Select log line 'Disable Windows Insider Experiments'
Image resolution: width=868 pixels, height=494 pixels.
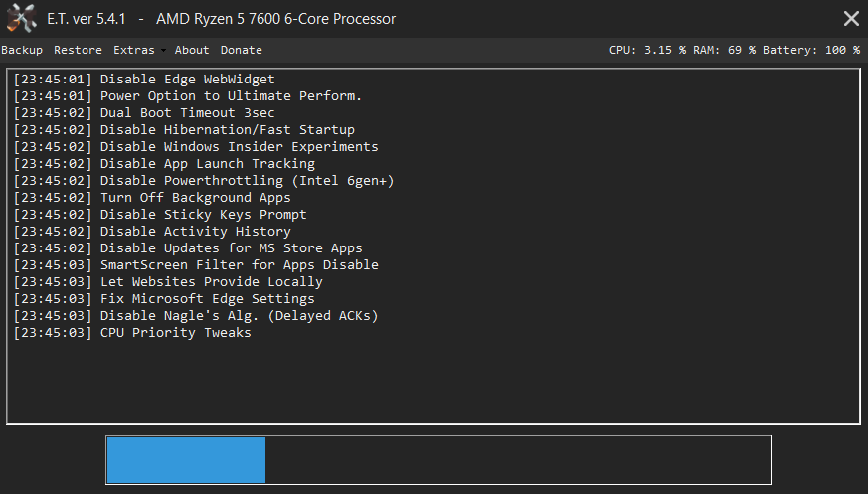pyautogui.click(x=196, y=146)
